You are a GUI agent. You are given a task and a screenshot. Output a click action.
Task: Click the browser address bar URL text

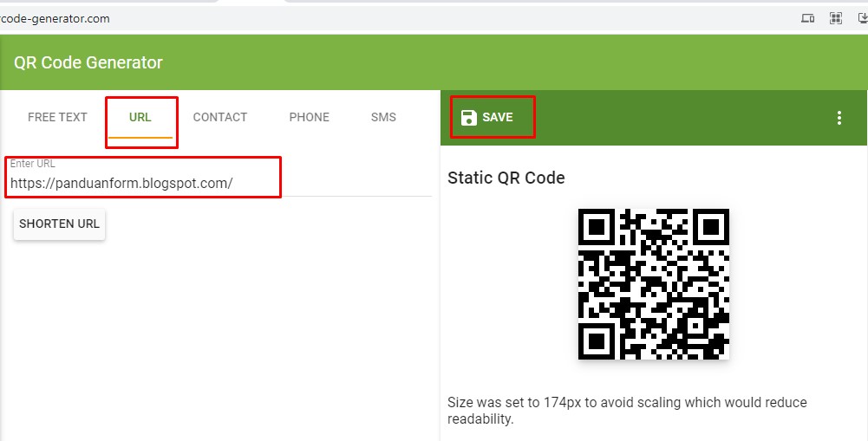[x=55, y=18]
